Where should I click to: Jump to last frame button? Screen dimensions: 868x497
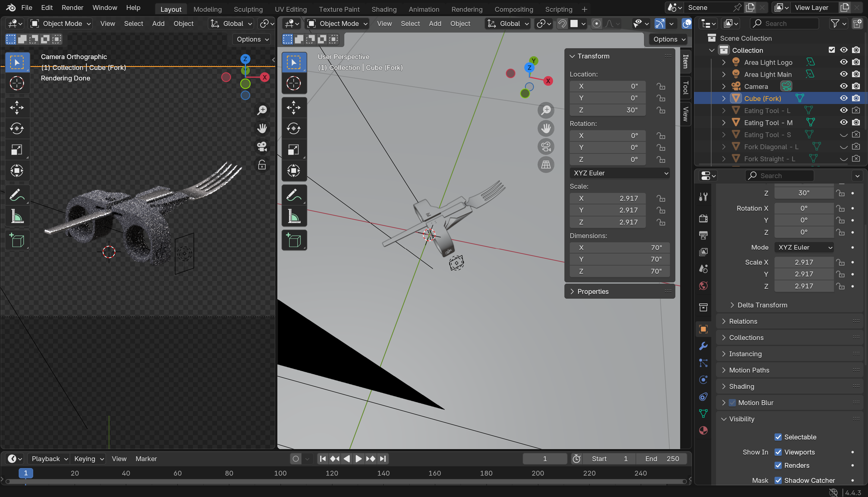coord(383,459)
